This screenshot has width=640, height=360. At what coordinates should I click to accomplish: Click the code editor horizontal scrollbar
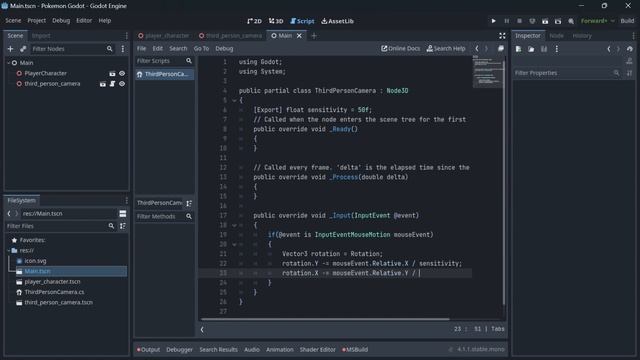click(x=325, y=319)
